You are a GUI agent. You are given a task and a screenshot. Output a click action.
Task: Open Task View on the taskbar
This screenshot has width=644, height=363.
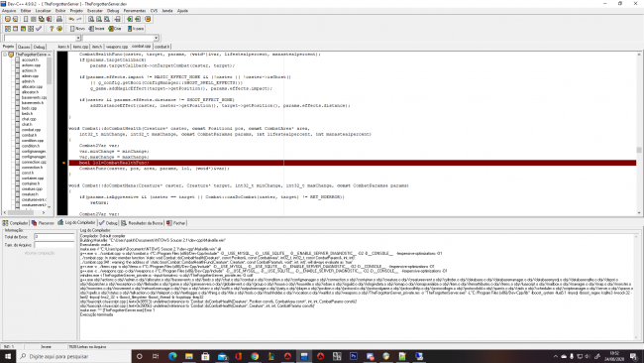156,356
